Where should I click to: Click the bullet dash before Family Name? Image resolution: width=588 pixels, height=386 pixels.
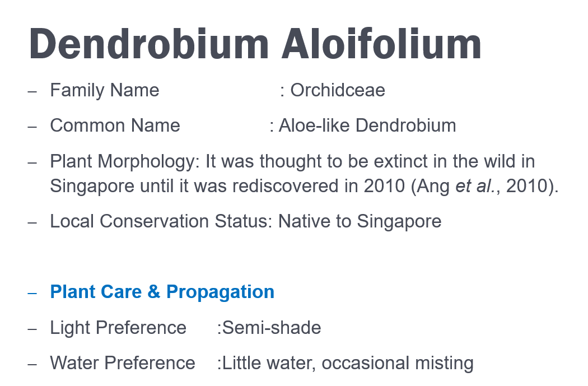[x=32, y=91]
